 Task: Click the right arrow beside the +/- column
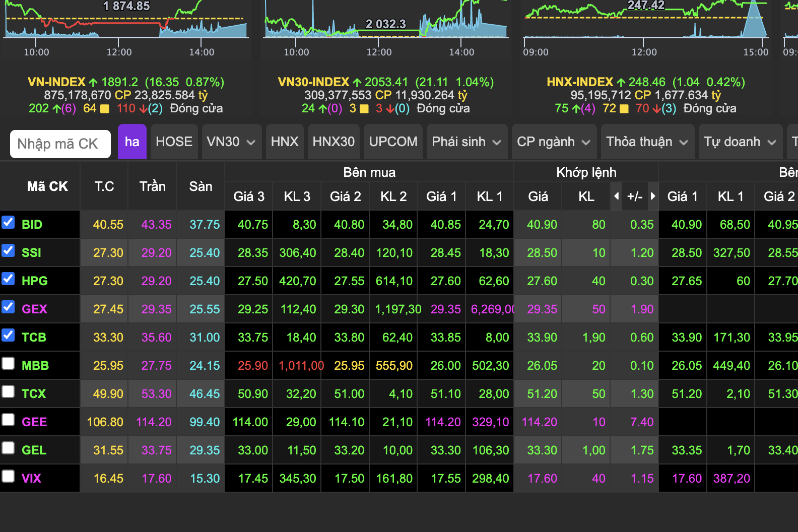point(653,196)
